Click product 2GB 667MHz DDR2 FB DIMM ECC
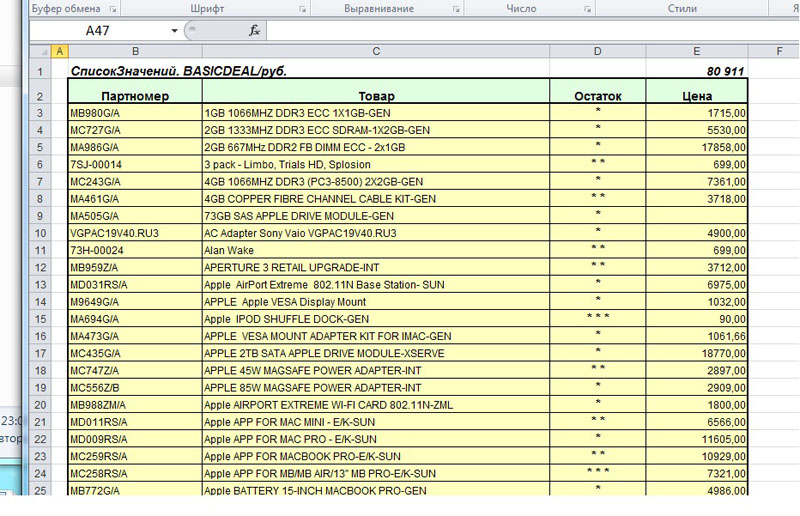 tap(376, 148)
